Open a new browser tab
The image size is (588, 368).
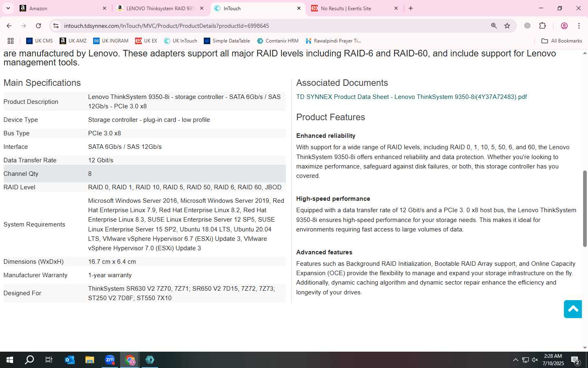(x=411, y=8)
